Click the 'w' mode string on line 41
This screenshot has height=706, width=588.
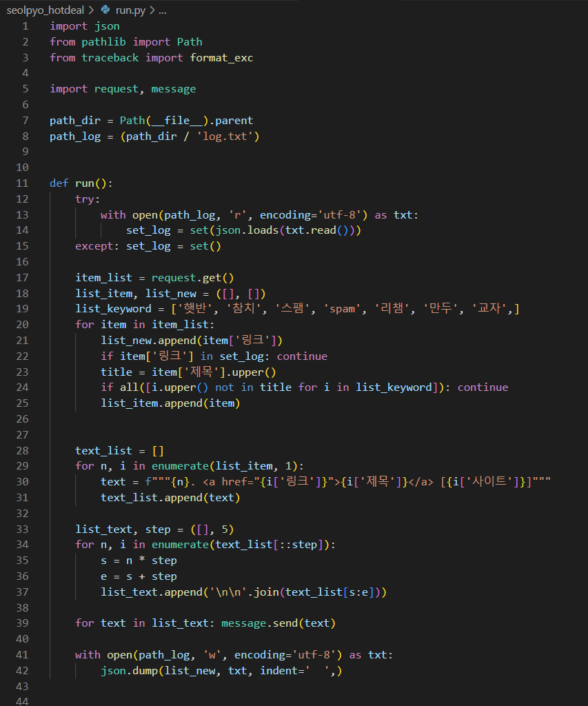pyautogui.click(x=212, y=655)
